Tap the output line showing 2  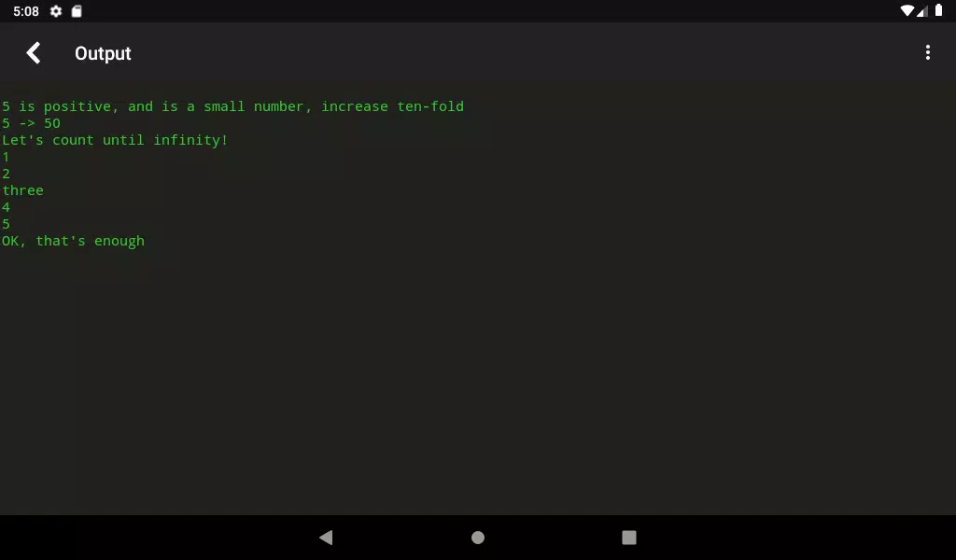point(7,174)
